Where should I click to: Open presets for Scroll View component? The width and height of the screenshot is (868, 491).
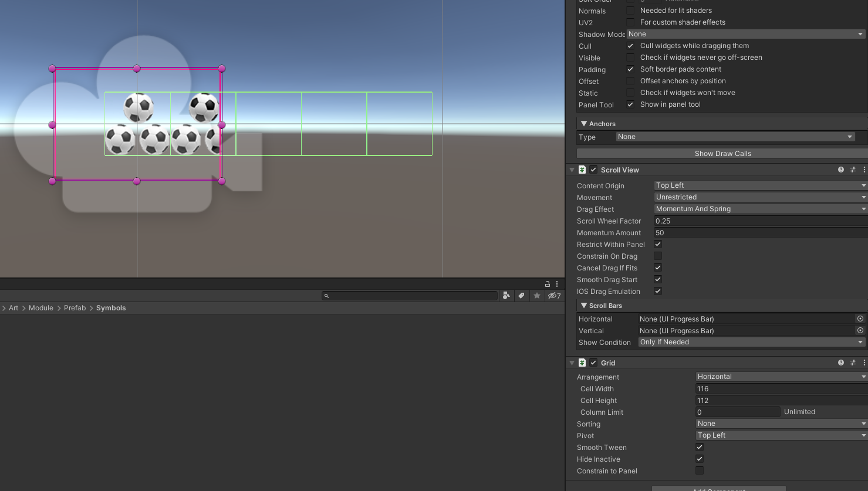pyautogui.click(x=853, y=170)
